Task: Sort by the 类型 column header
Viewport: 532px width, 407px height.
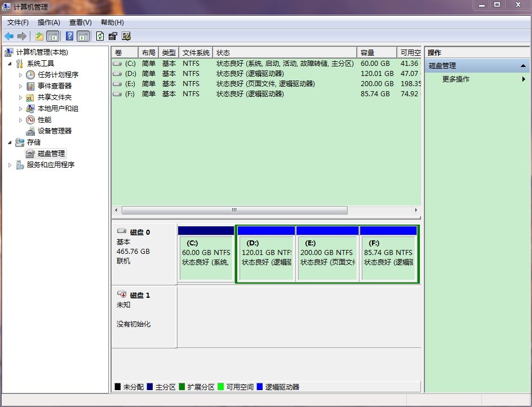Action: 169,52
